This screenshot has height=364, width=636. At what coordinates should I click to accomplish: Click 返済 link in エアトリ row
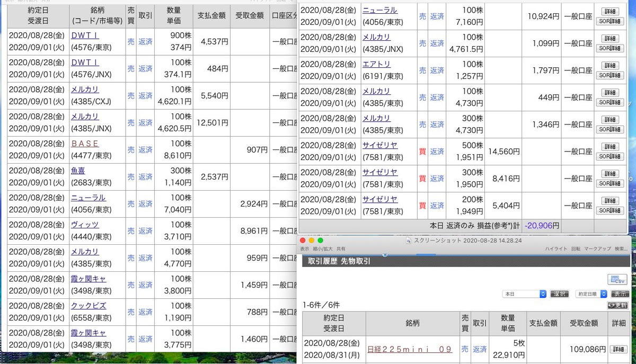tap(437, 70)
